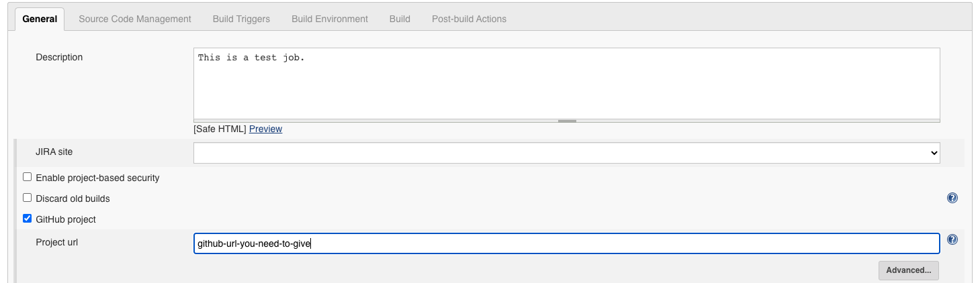This screenshot has height=283, width=980.
Task: Open the JIRA site dropdown
Action: pos(566,153)
